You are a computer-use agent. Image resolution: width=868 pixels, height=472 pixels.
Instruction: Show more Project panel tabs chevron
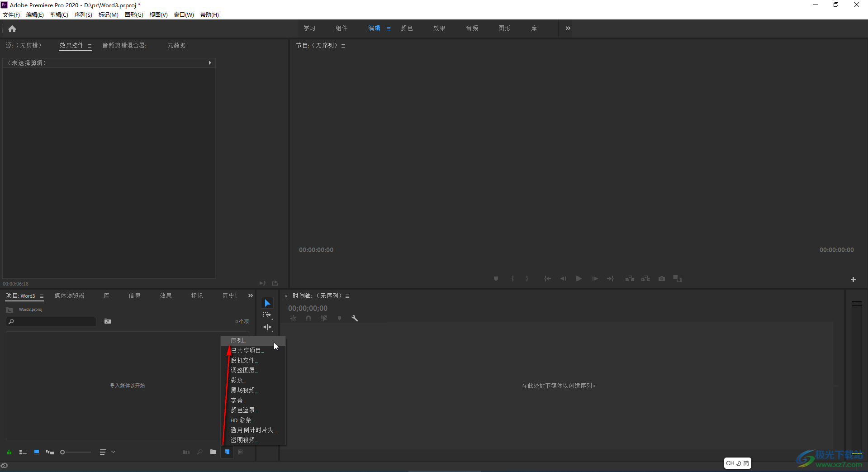pos(251,296)
